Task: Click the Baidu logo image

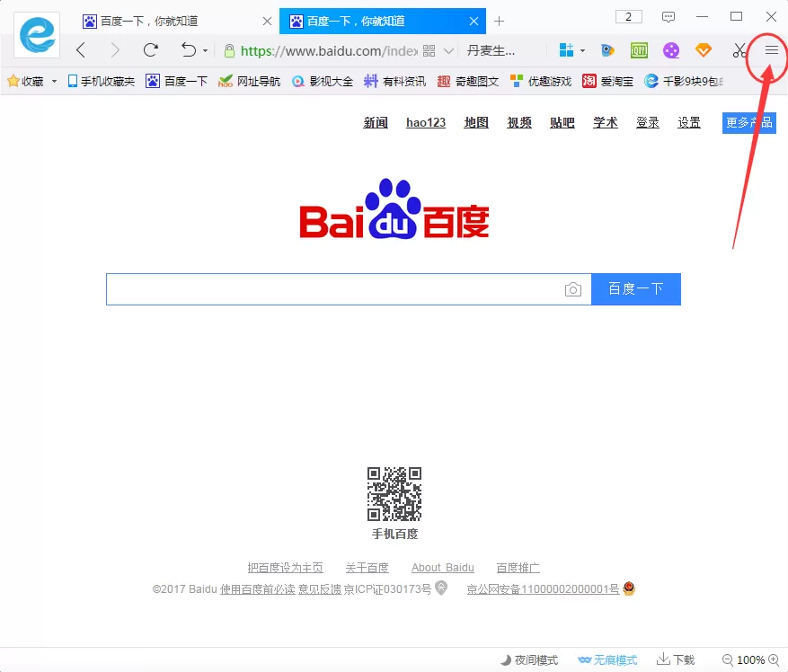Action: pyautogui.click(x=394, y=208)
